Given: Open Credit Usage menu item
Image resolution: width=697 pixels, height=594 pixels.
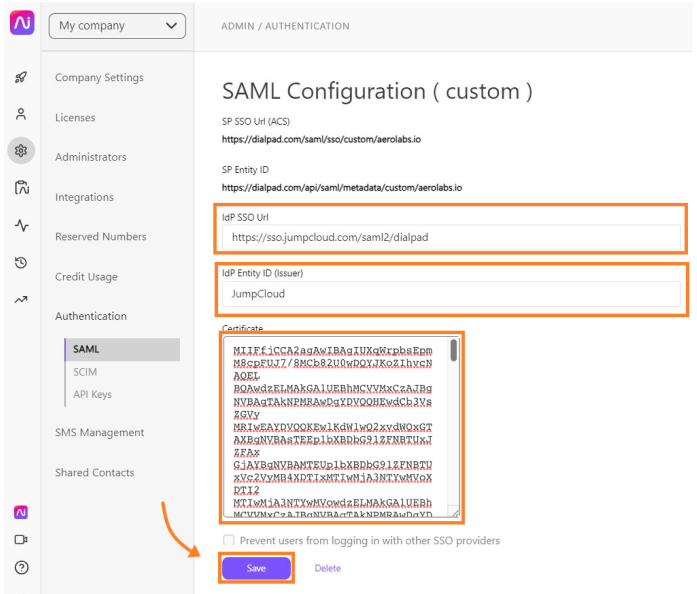Looking at the screenshot, I should tap(86, 277).
